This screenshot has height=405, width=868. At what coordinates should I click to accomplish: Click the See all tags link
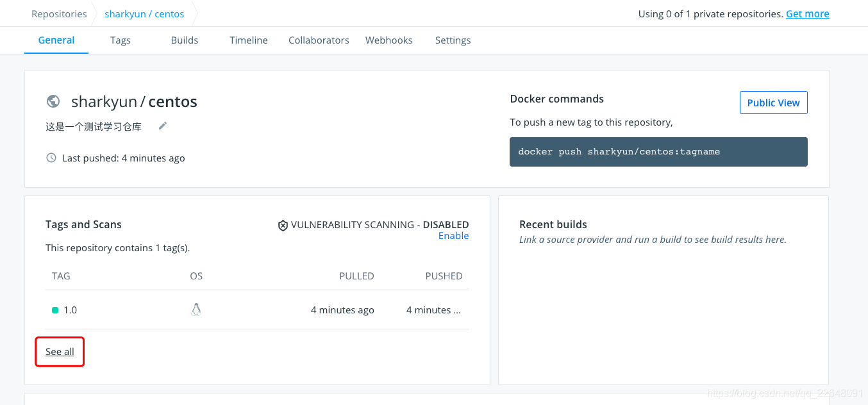point(60,352)
